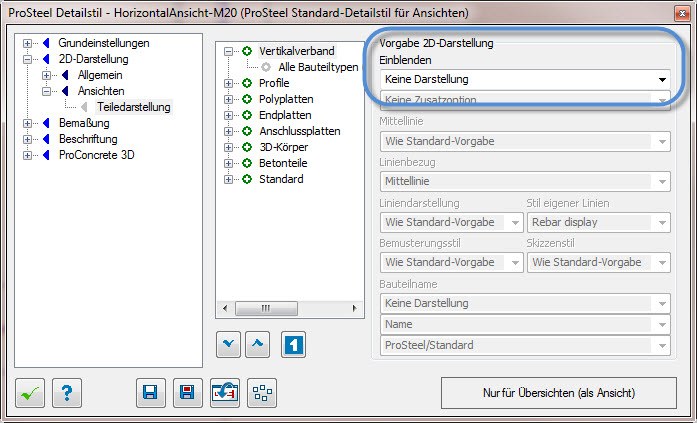Click the green icon beside Endplatten
This screenshot has width=697, height=423.
[247, 115]
